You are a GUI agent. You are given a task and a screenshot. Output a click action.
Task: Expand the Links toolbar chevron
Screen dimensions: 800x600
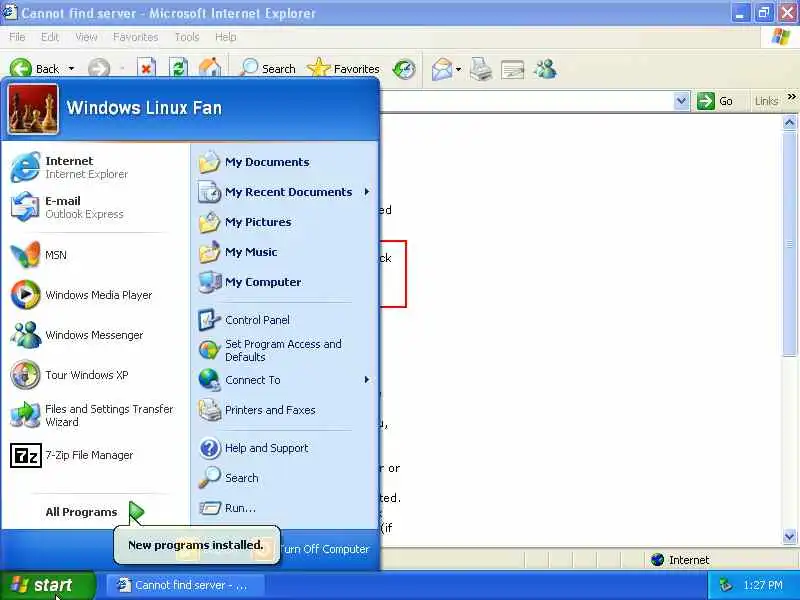(x=791, y=96)
